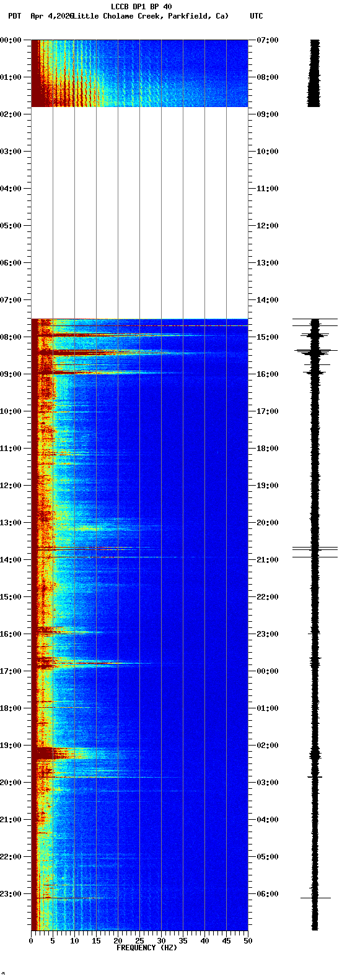Click the left-axis '08:00' PDT time label
Screen dimensions: 342x980
coord(11,337)
